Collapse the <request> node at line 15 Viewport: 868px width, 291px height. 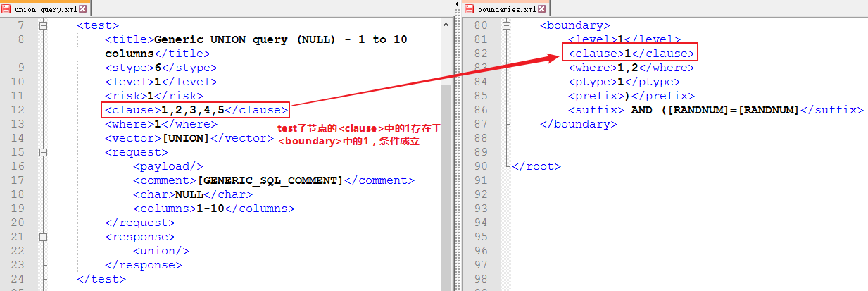[44, 152]
